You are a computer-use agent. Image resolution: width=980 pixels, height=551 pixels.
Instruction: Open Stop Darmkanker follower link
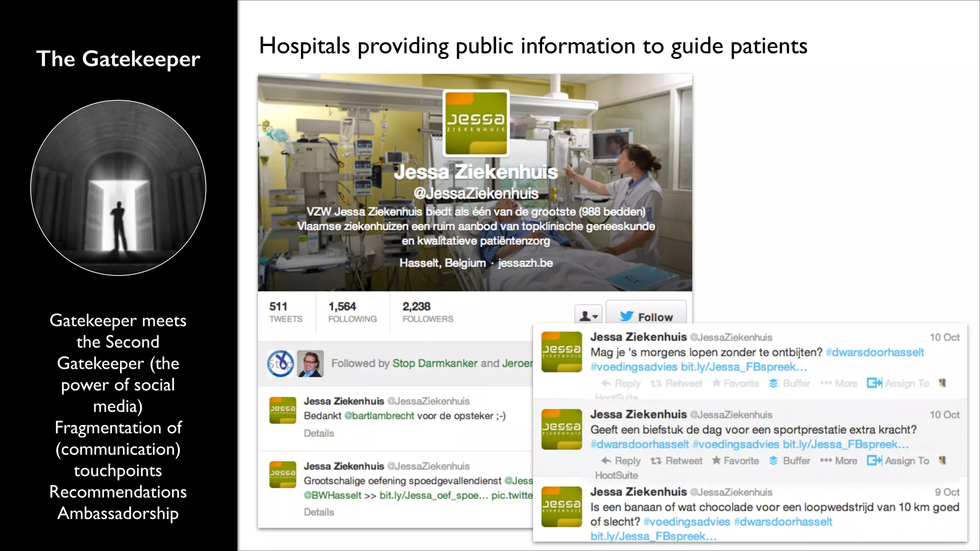435,364
